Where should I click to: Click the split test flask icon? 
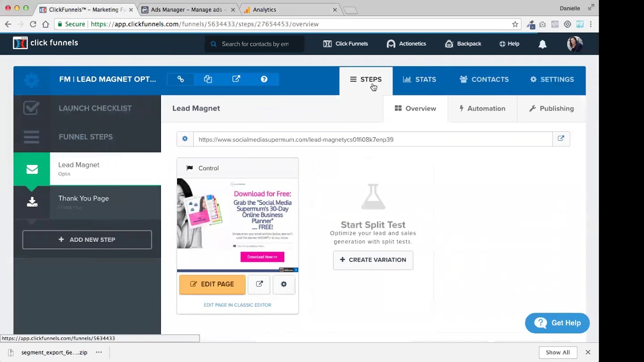373,197
